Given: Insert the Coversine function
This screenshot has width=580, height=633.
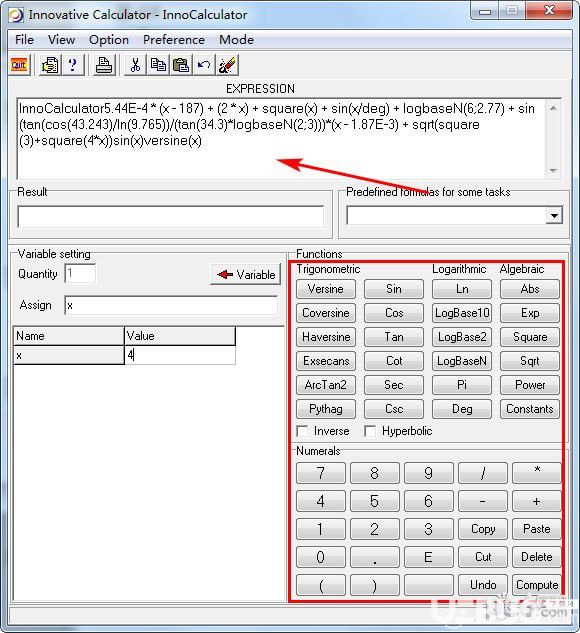Looking at the screenshot, I should point(326,313).
